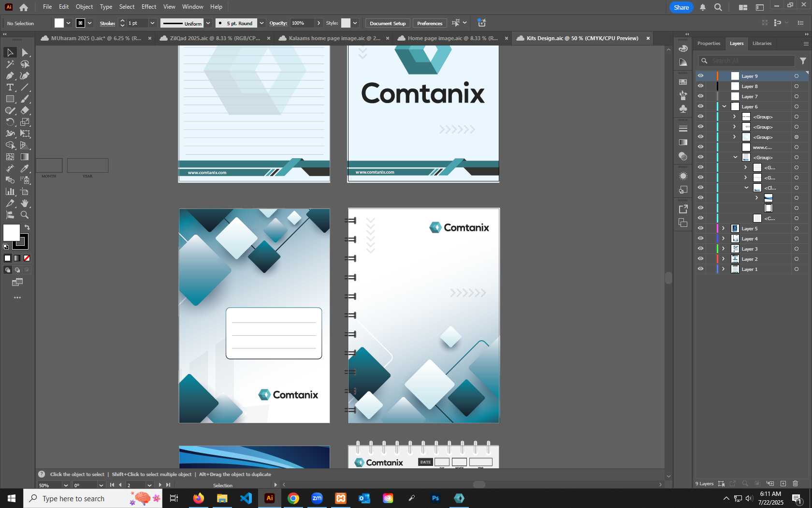Select the Lasso tool
Screen dimensions: 812x508
pos(25,64)
